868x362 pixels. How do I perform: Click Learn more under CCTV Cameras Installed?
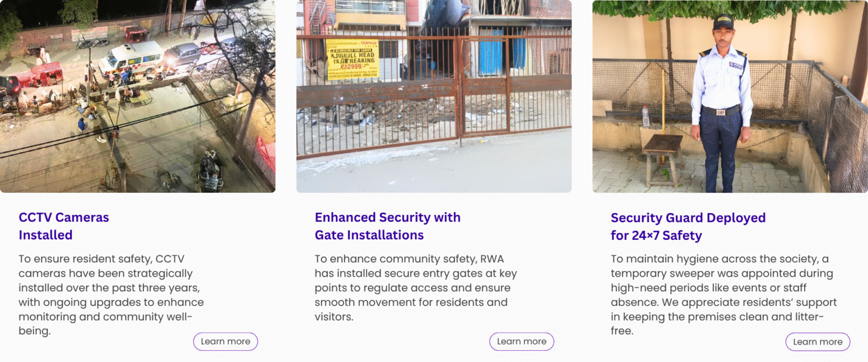click(x=225, y=342)
